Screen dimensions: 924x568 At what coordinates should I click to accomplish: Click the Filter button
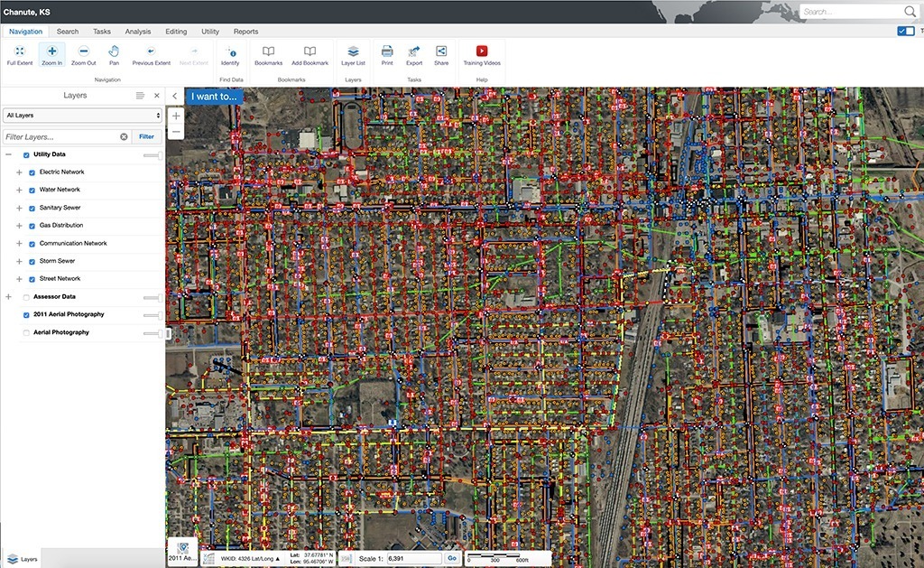click(x=147, y=137)
